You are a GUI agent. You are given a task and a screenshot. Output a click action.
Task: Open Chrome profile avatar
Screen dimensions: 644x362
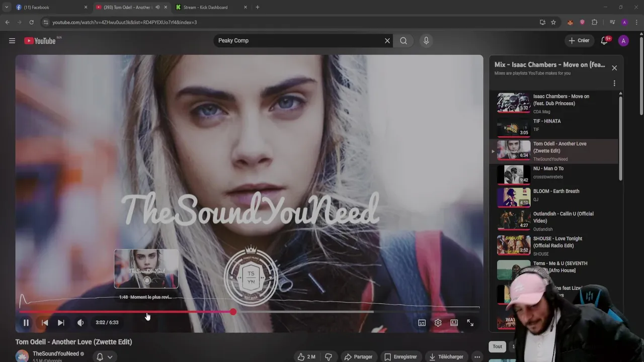(x=624, y=22)
